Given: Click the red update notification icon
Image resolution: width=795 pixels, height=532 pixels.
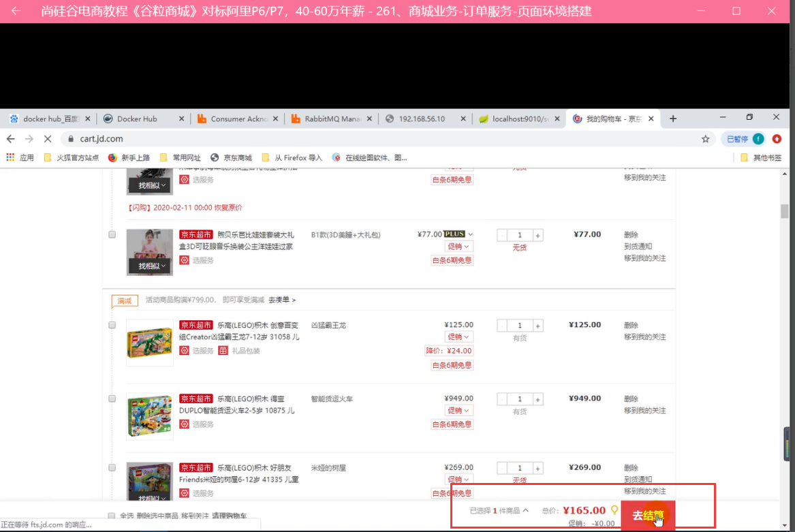Looking at the screenshot, I should click(x=777, y=139).
